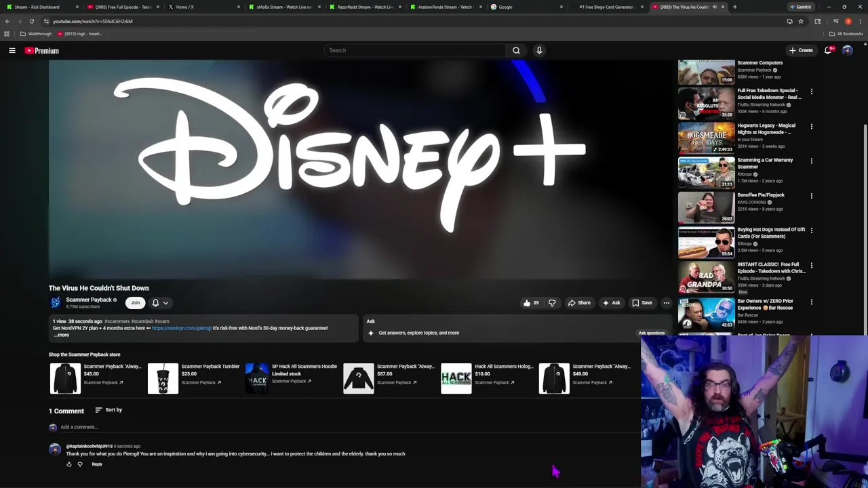Open options for INSTANT CLASSIC video

click(x=811, y=266)
